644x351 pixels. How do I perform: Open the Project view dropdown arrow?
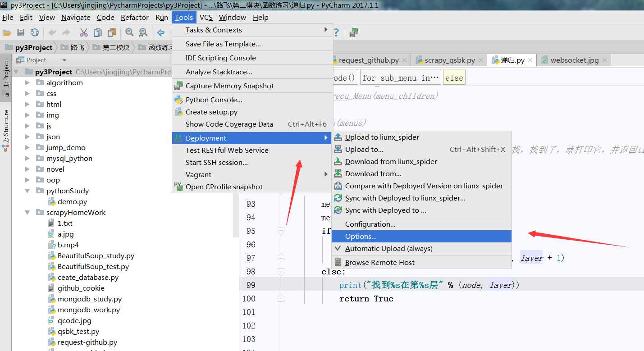64,60
